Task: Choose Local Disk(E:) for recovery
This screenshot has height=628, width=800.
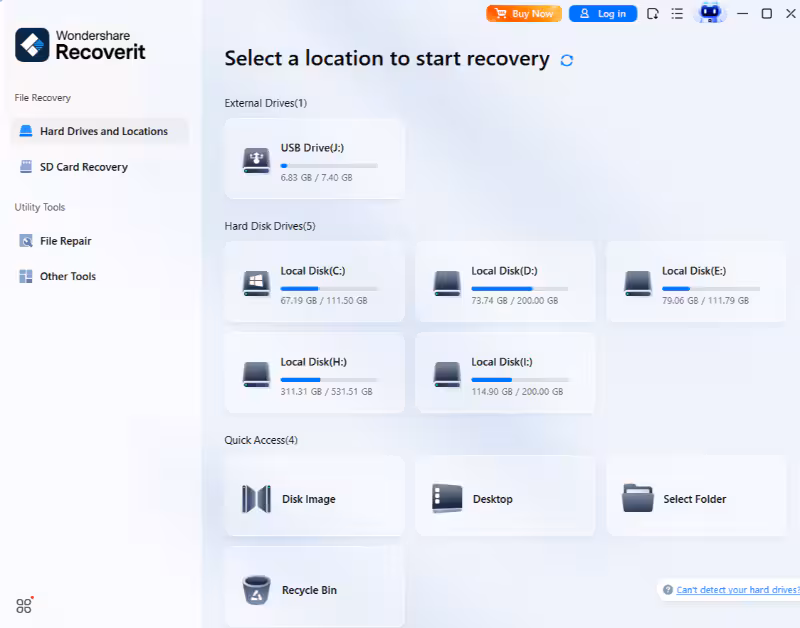Action: coord(695,281)
